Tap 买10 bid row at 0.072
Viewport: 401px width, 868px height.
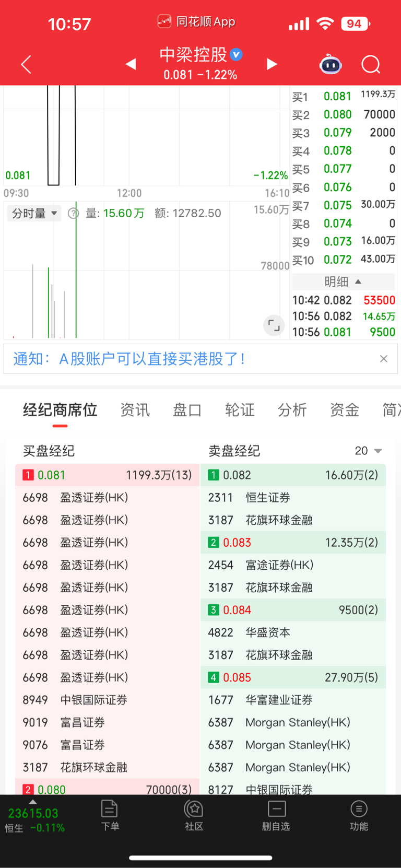tap(343, 260)
